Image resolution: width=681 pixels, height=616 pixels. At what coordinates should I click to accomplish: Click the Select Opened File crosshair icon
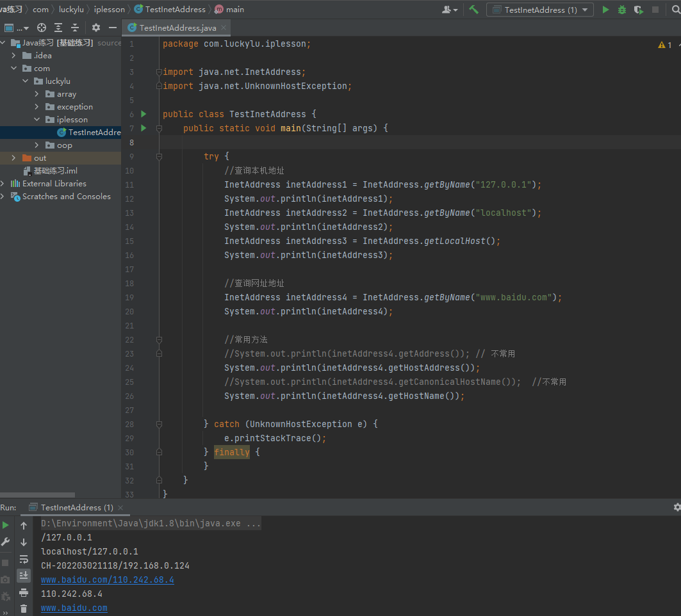coord(42,28)
